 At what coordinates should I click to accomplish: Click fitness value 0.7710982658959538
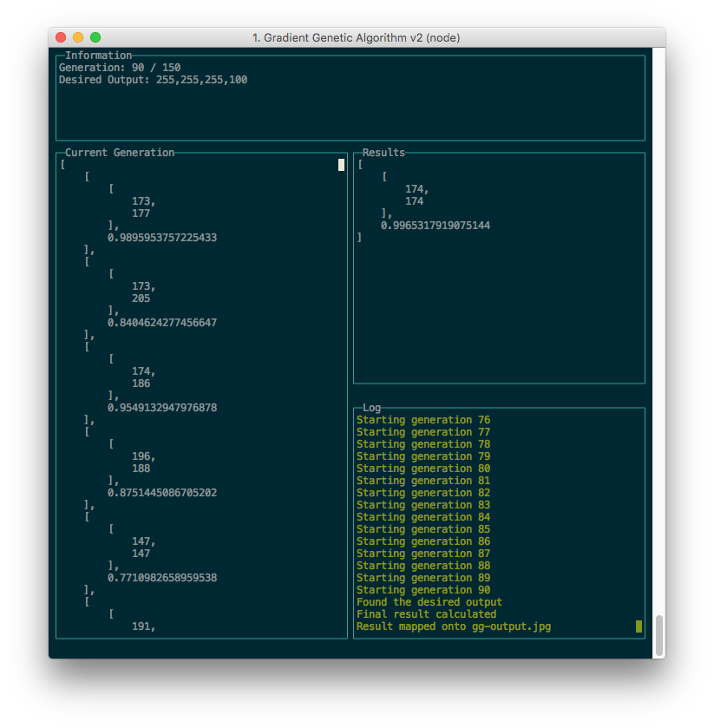click(162, 578)
